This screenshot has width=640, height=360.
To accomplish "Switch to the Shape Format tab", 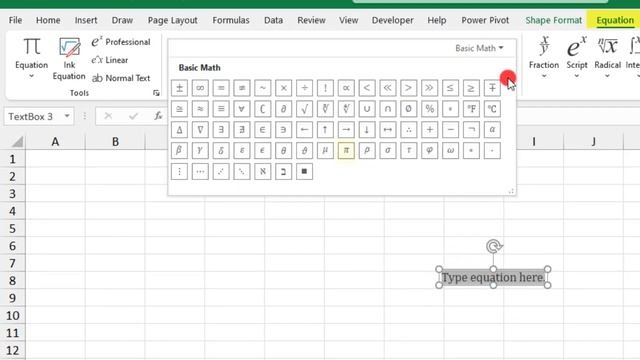I will pyautogui.click(x=553, y=20).
